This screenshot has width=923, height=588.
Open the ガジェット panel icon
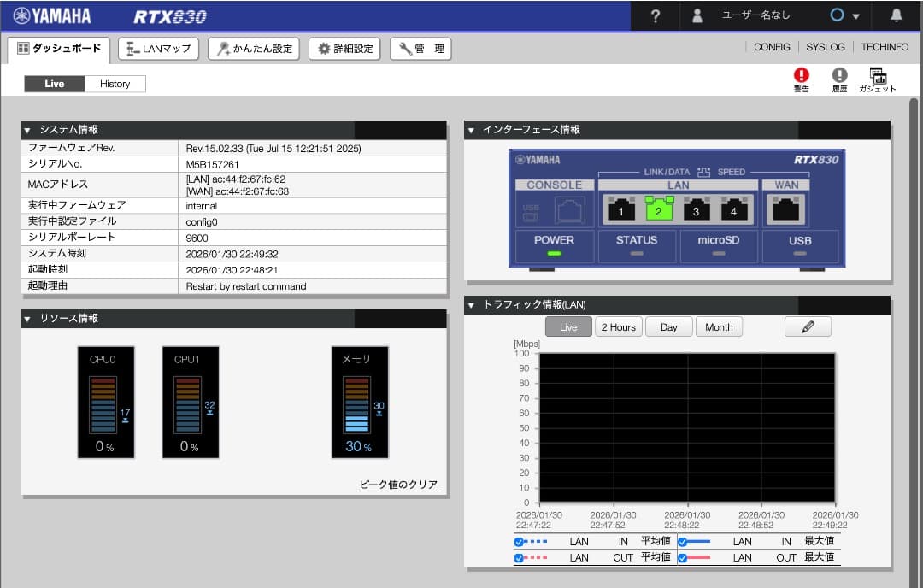tap(878, 77)
